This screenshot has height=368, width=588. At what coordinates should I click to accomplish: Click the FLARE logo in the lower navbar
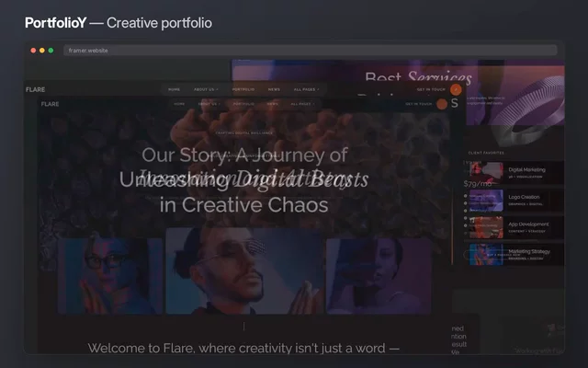click(x=50, y=104)
